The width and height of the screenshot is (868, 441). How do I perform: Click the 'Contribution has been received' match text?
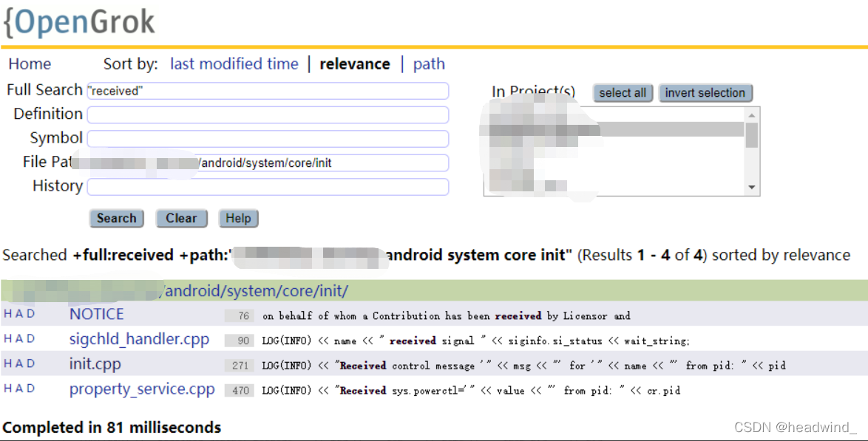point(457,316)
